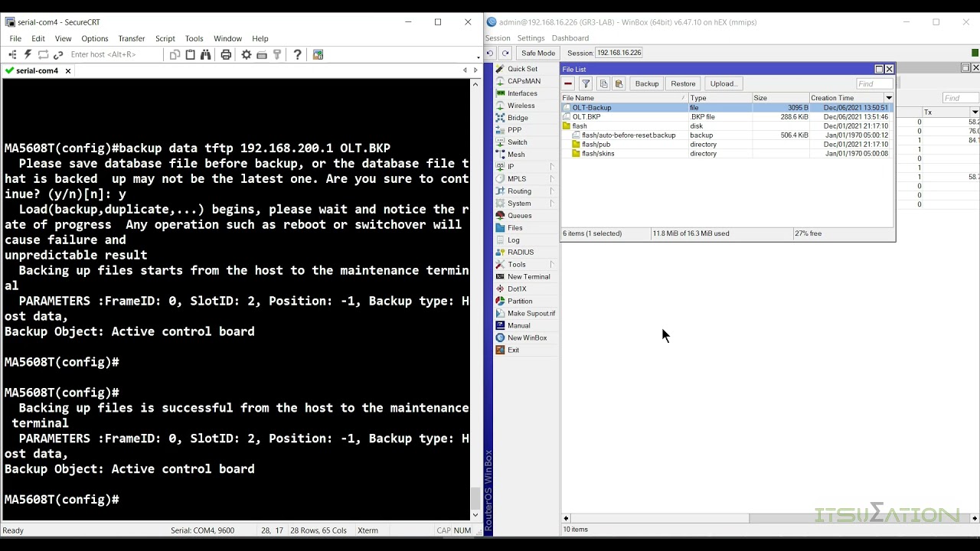Open Quick Set in WinBox sidebar
Image resolution: width=980 pixels, height=551 pixels.
point(522,69)
